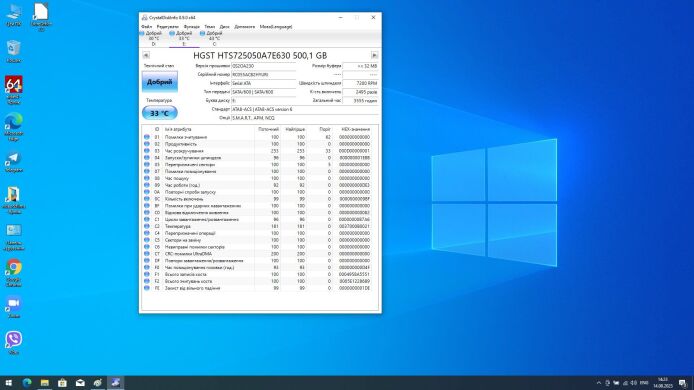Select the Помилки позиціонування attribute row
The image size is (694, 390).
(x=258, y=171)
